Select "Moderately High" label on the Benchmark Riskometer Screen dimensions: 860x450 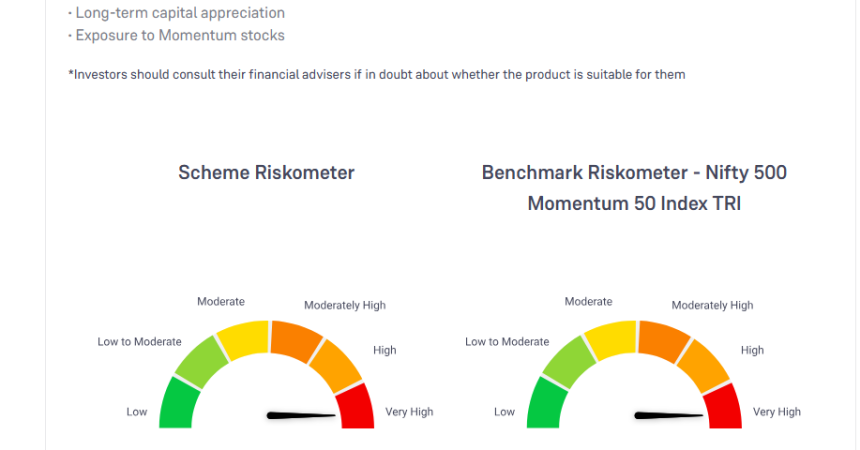click(712, 305)
